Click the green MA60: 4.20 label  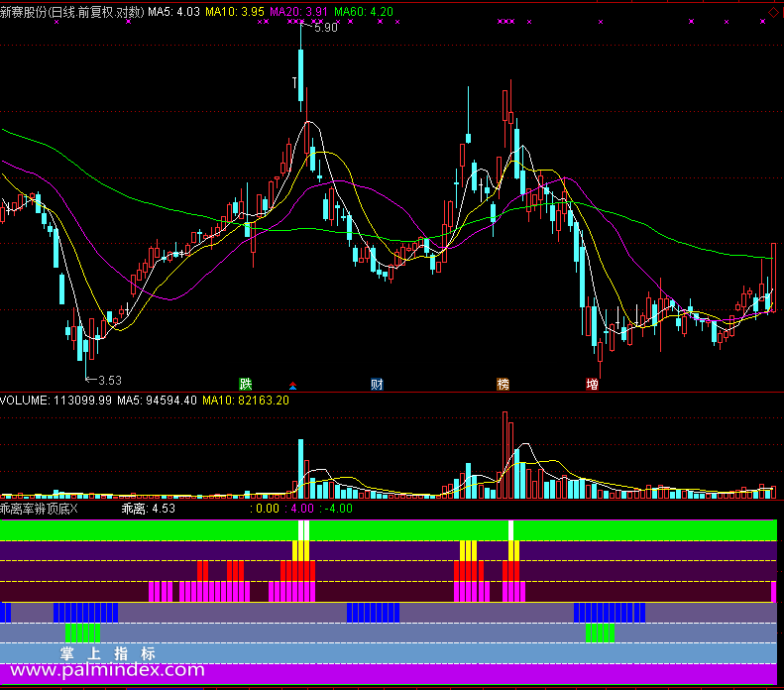tap(364, 12)
